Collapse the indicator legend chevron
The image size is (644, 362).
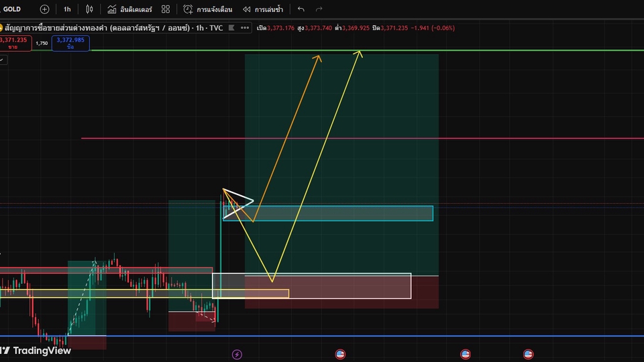coord(2,60)
